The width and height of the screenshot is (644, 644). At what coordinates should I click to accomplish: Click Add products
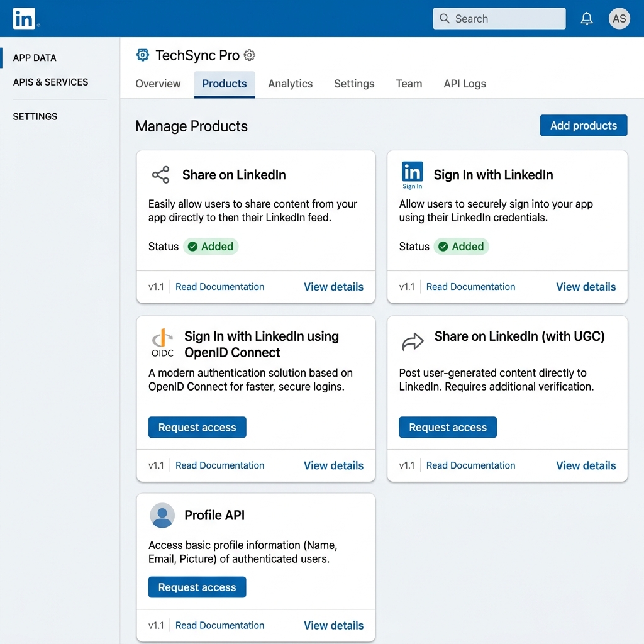tap(583, 125)
